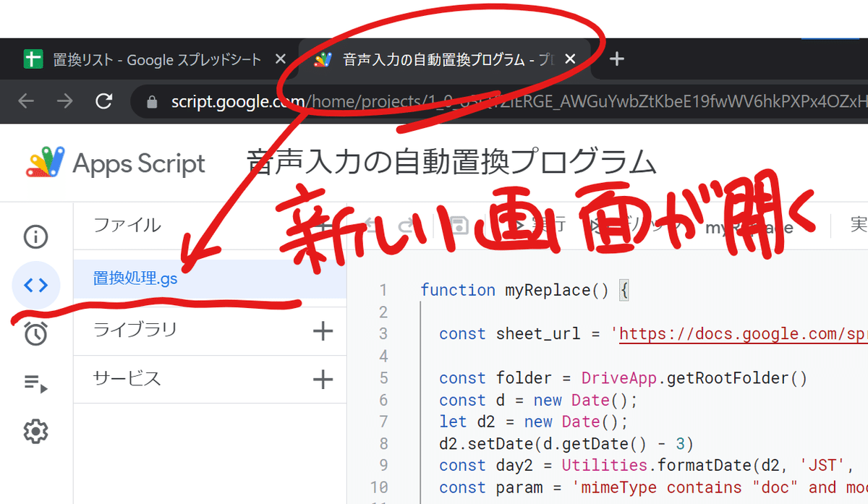
Task: Click the ライブラリ section label
Action: [x=135, y=330]
